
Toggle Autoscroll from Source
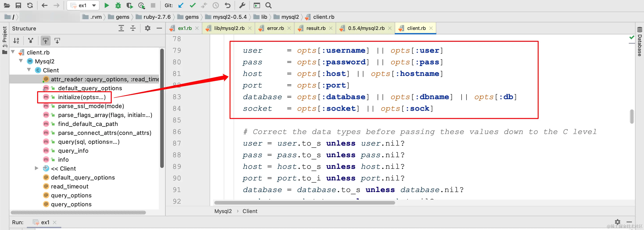point(57,41)
